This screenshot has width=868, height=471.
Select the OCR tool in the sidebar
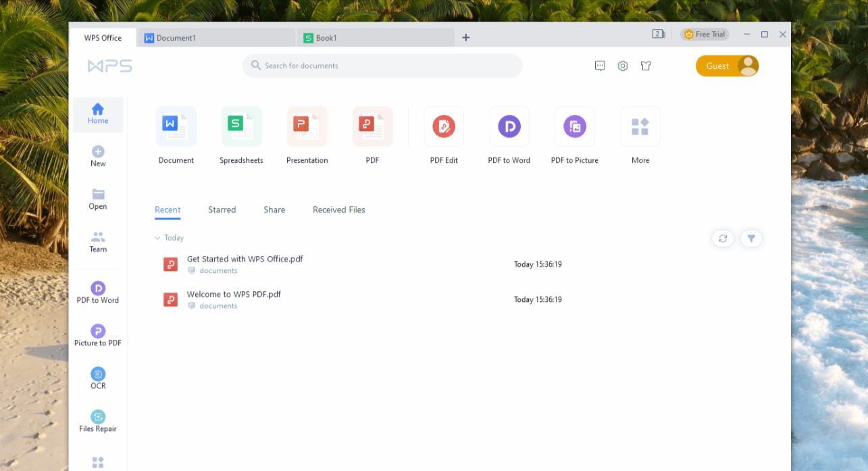click(98, 377)
